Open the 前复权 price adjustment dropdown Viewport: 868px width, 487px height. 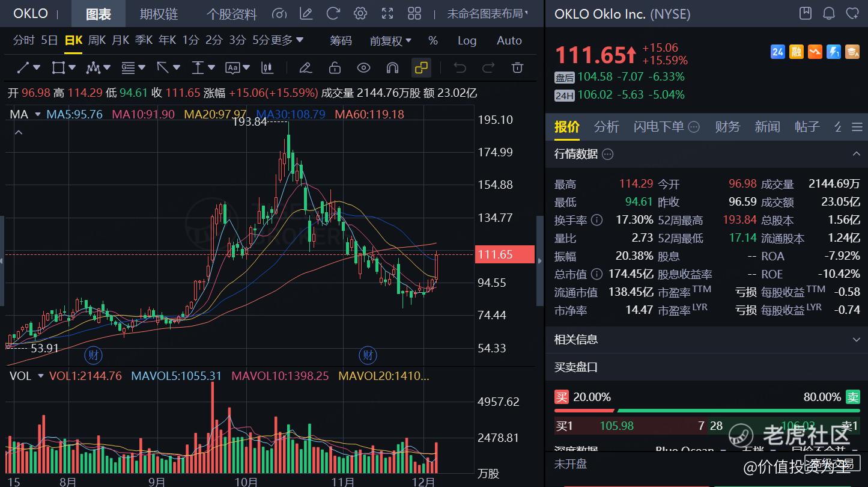pyautogui.click(x=391, y=41)
